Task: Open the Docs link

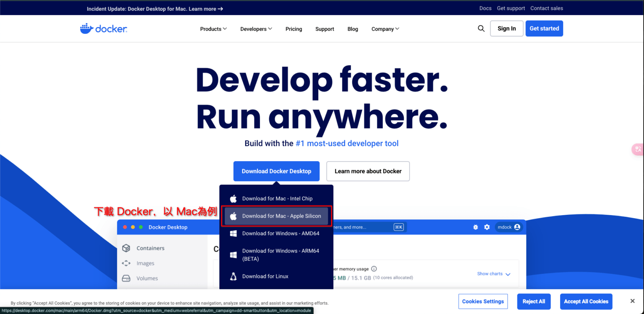Action: [486, 8]
